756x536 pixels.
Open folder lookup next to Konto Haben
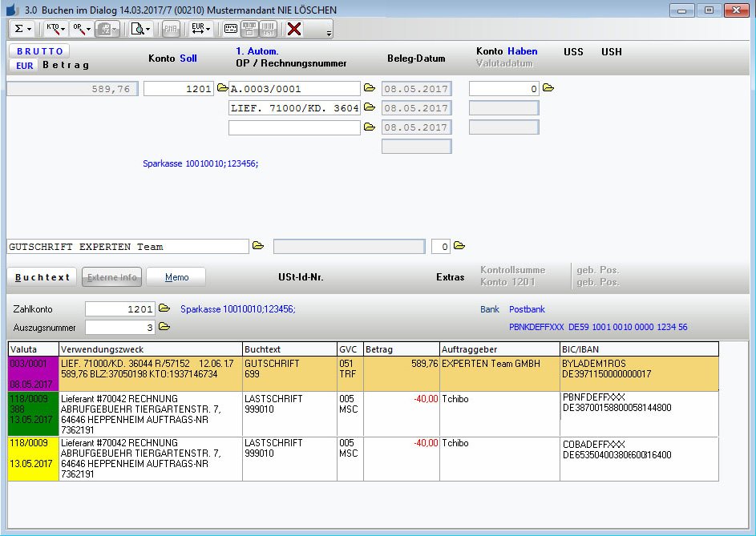pos(548,87)
